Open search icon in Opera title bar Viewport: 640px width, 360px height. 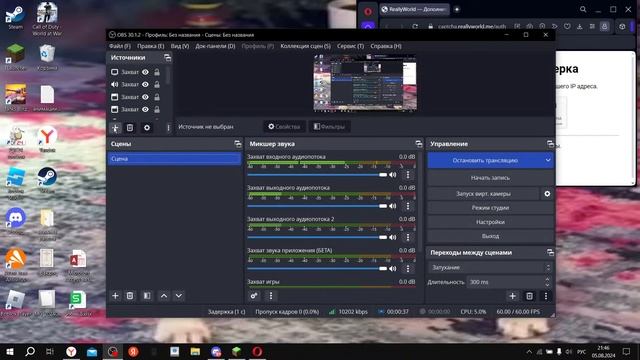click(x=583, y=9)
